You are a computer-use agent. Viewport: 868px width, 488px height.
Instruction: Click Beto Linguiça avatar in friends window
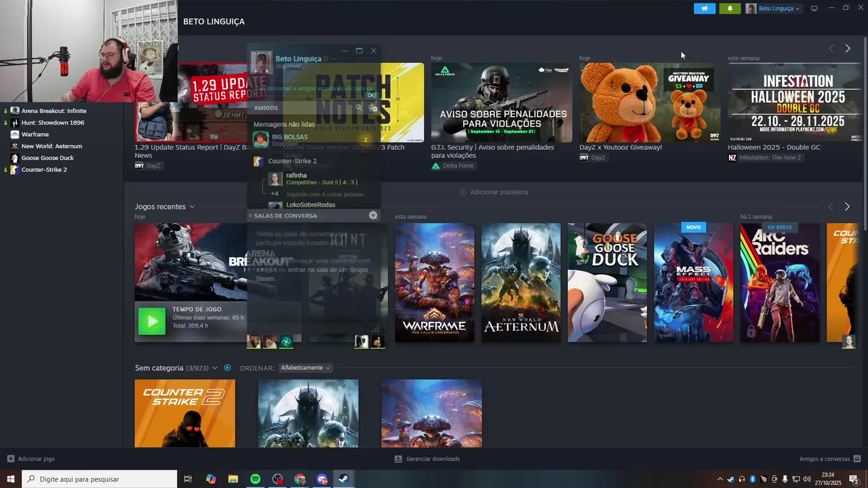click(x=261, y=62)
